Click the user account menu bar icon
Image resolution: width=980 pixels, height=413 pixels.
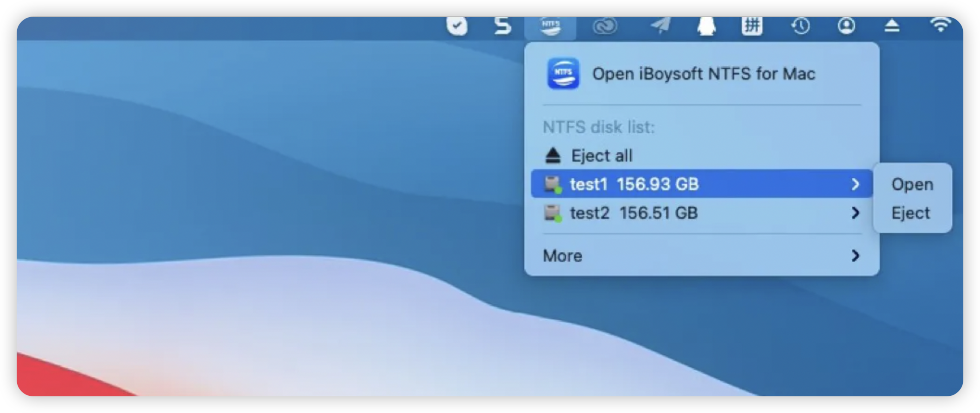point(846,25)
